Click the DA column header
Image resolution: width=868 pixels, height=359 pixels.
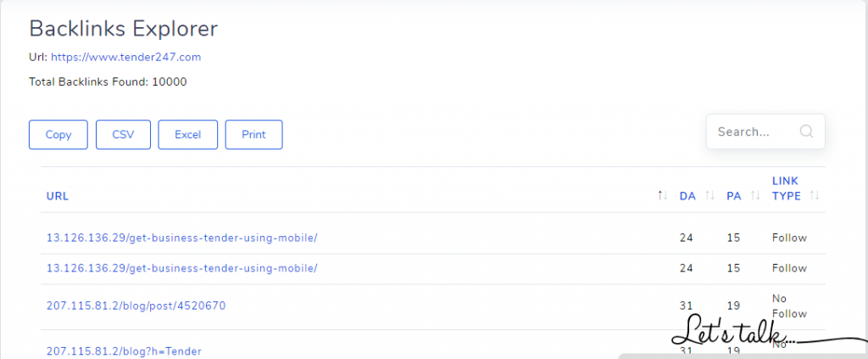click(x=687, y=196)
